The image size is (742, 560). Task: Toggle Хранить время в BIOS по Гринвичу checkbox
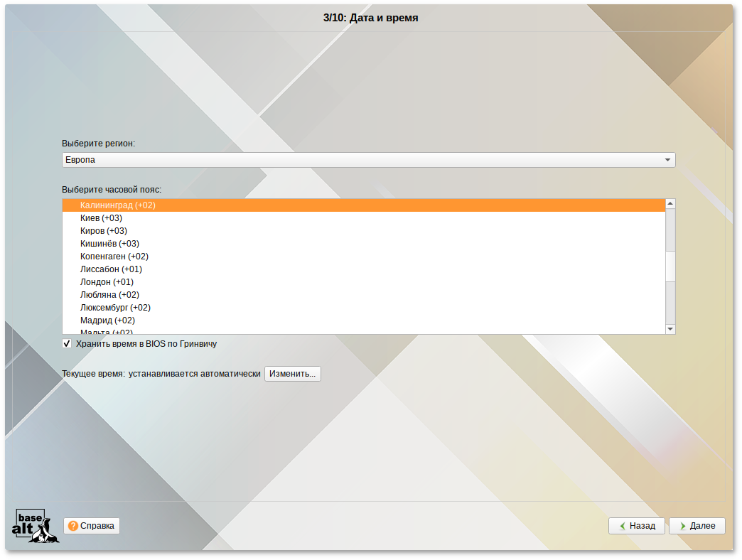[x=68, y=344]
